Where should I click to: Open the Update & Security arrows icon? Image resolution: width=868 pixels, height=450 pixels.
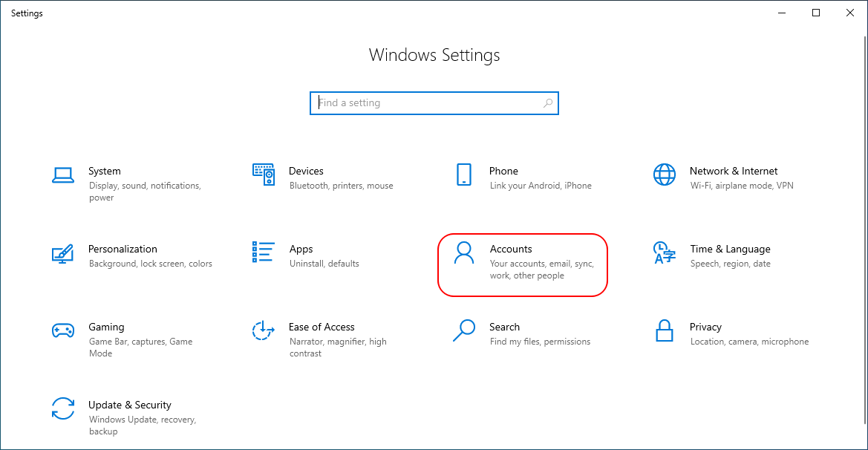[x=63, y=409]
